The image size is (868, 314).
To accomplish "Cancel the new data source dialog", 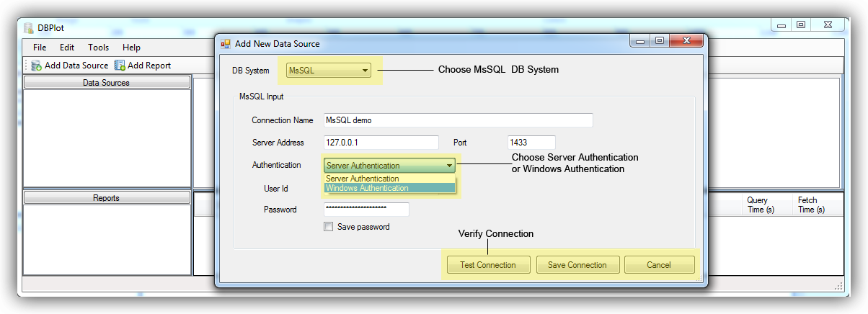I will tap(658, 265).
